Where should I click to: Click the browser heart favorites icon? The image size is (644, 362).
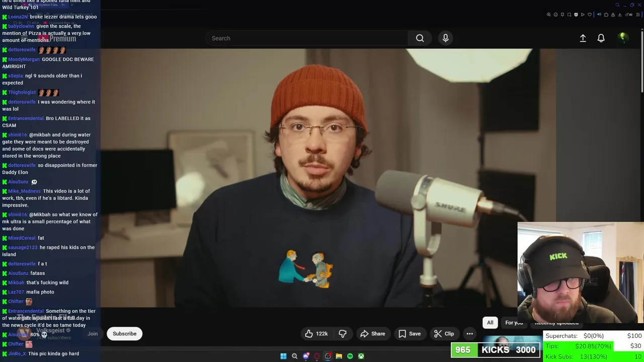590,15
